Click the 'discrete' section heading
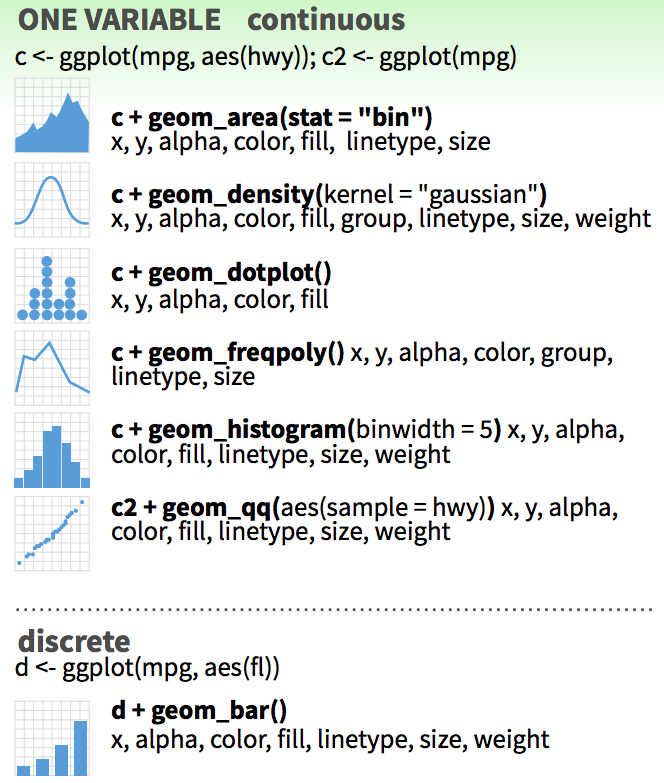Screen dimensions: 664x783 tap(74, 640)
